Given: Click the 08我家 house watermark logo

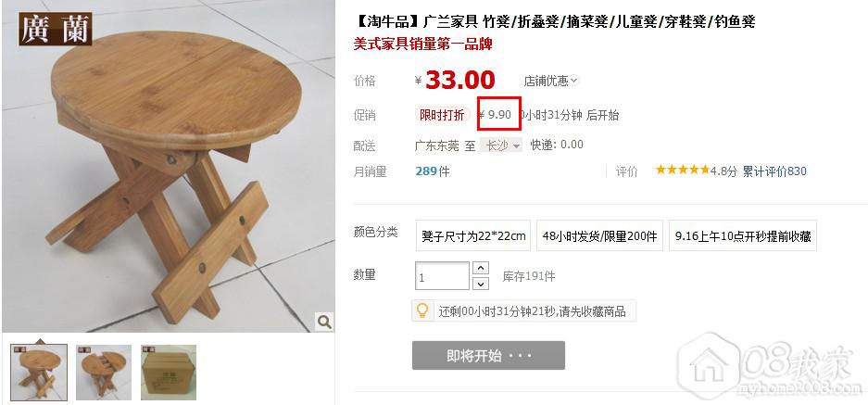Looking at the screenshot, I should click(770, 365).
